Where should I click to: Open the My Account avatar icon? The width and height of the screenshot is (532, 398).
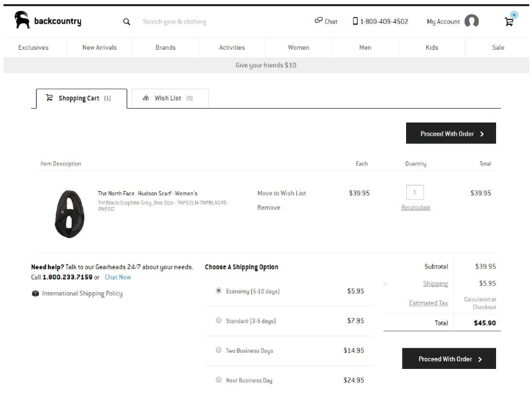(471, 21)
